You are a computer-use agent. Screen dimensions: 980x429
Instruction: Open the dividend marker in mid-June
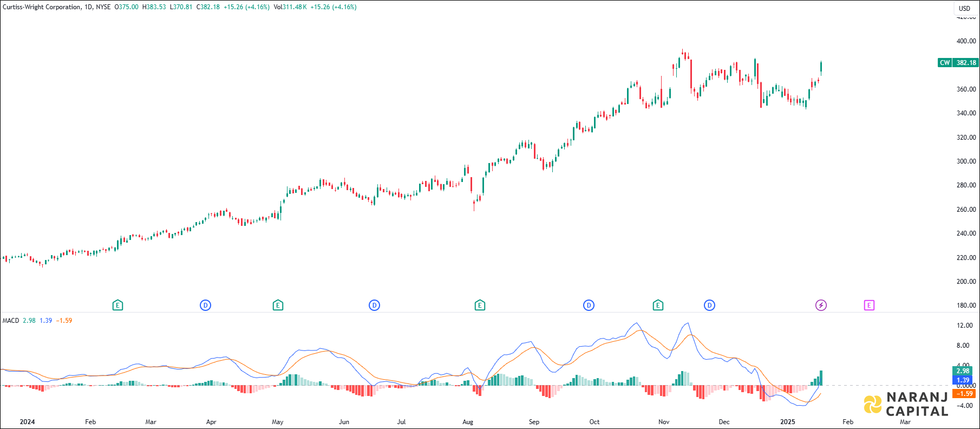pyautogui.click(x=374, y=305)
